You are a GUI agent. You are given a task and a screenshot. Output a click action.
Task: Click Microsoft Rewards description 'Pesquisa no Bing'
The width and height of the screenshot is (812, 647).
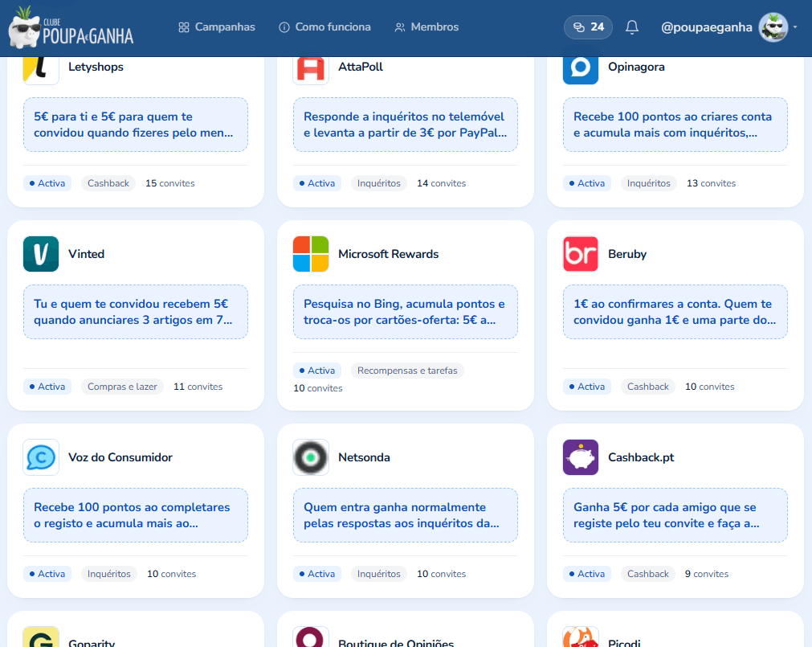tap(406, 312)
